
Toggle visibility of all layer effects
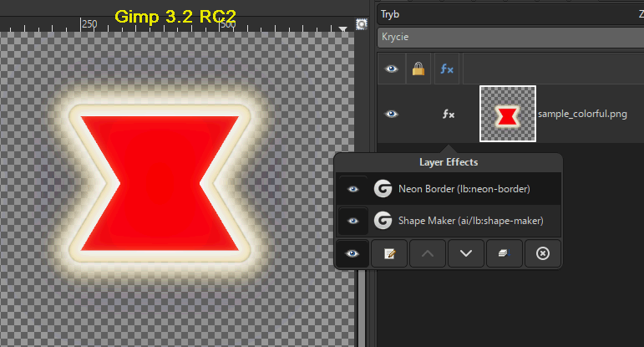pyautogui.click(x=352, y=253)
